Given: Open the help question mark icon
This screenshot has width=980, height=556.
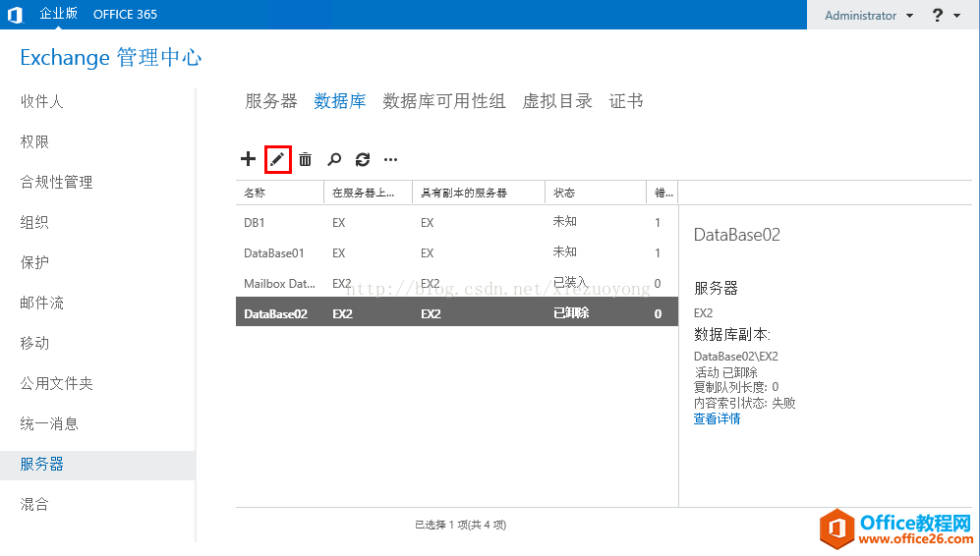Looking at the screenshot, I should 938,15.
